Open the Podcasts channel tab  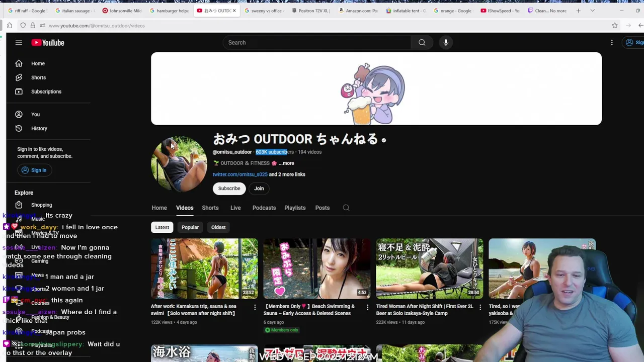pos(264,208)
